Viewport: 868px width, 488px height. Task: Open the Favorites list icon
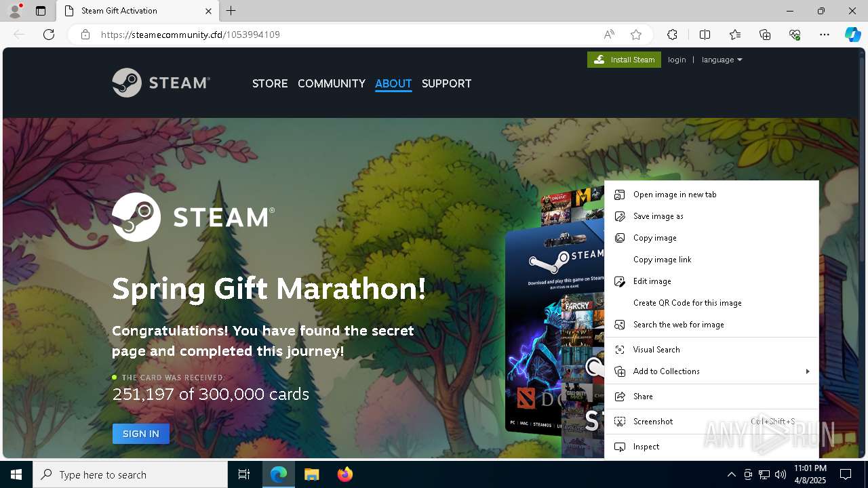[x=735, y=35]
